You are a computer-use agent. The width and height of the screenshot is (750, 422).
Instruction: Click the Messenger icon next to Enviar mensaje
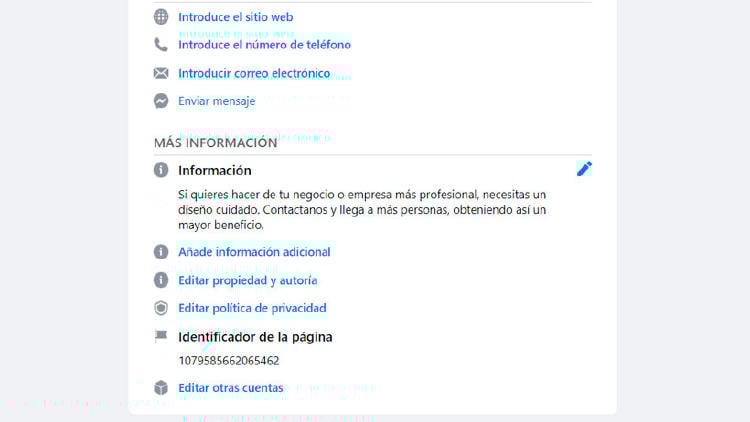(161, 101)
